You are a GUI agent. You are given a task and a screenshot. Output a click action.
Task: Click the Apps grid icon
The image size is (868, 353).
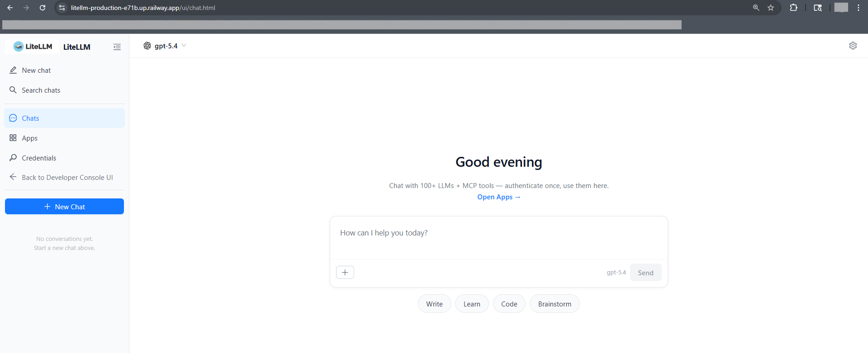(13, 138)
